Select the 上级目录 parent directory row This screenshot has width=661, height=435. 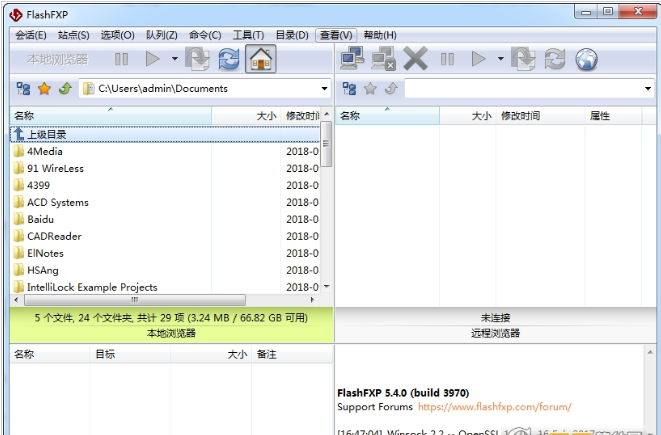[x=165, y=134]
